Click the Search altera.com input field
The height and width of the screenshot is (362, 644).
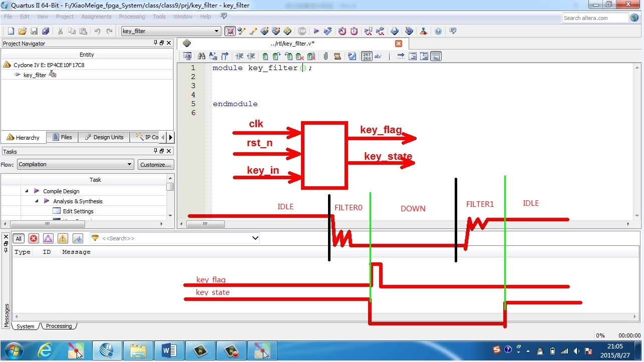tap(595, 18)
